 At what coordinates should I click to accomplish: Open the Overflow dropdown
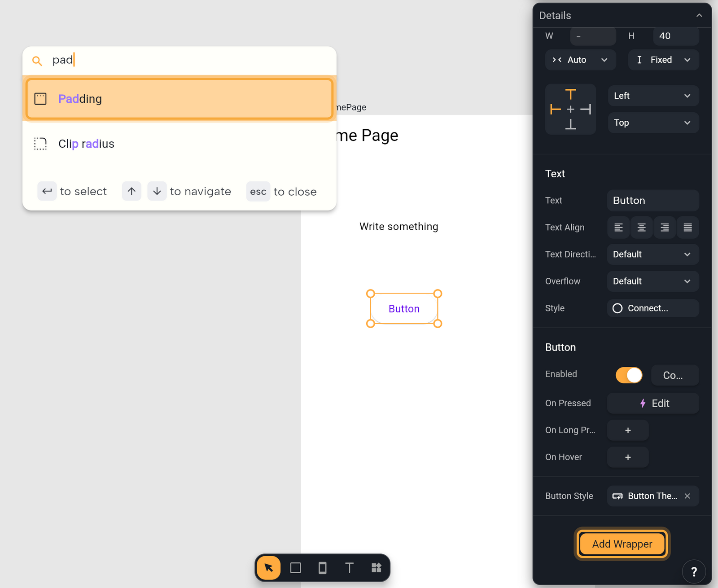(653, 281)
